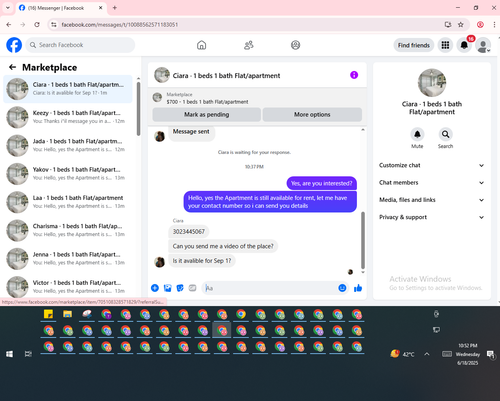Go back using the Marketplace back arrow
The image size is (500, 401).
pyautogui.click(x=13, y=67)
